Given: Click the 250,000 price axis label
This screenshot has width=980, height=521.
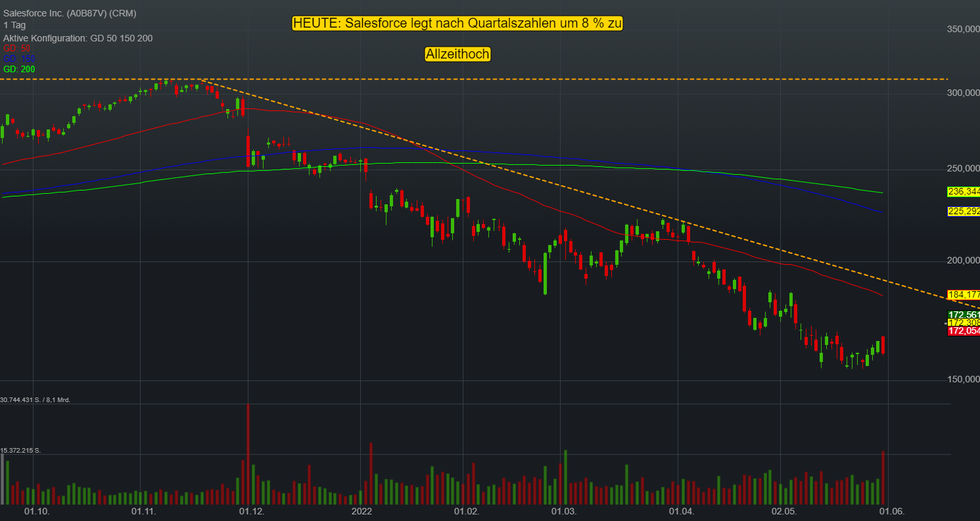Looking at the screenshot, I should (x=963, y=169).
